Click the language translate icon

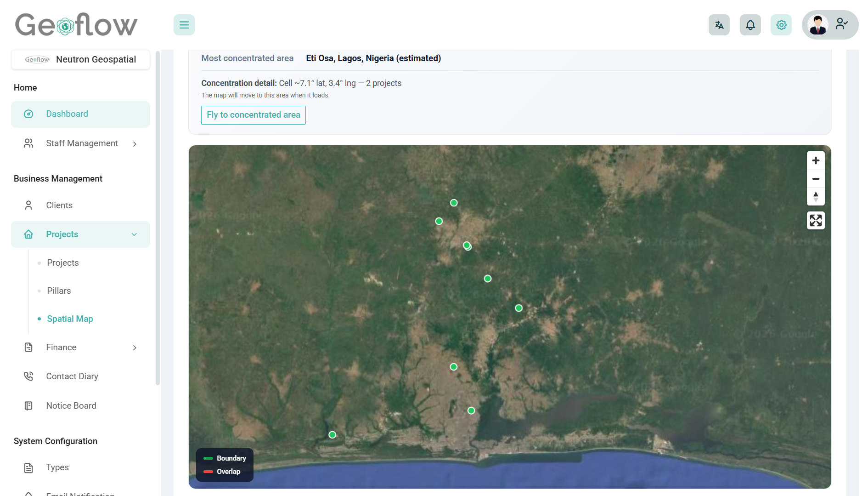click(x=719, y=25)
